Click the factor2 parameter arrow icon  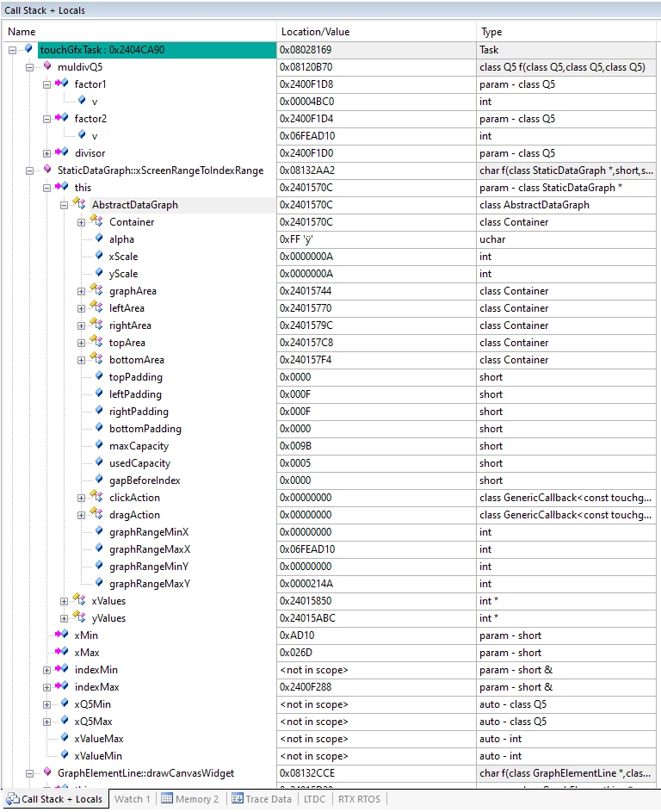[x=62, y=118]
